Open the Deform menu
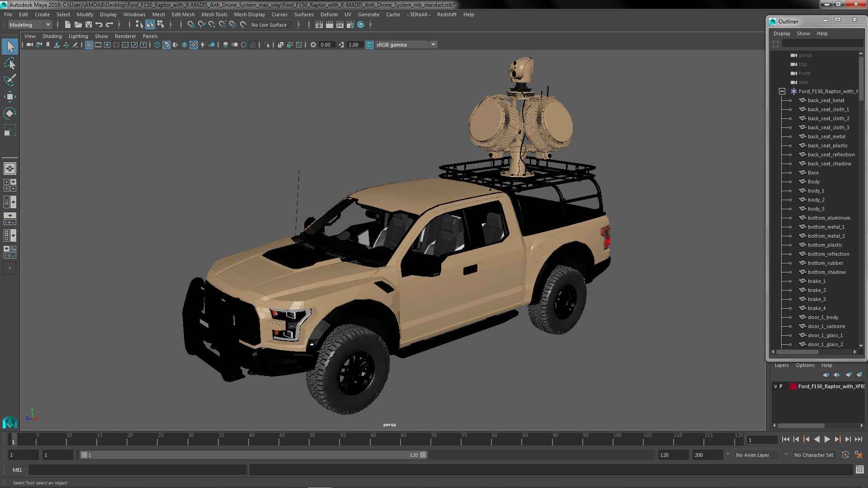Image resolution: width=868 pixels, height=488 pixels. point(329,14)
